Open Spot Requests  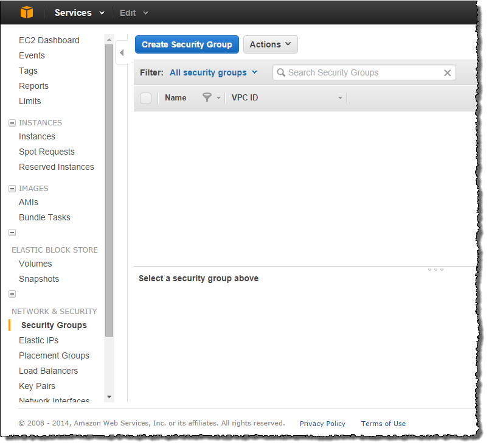tap(47, 152)
